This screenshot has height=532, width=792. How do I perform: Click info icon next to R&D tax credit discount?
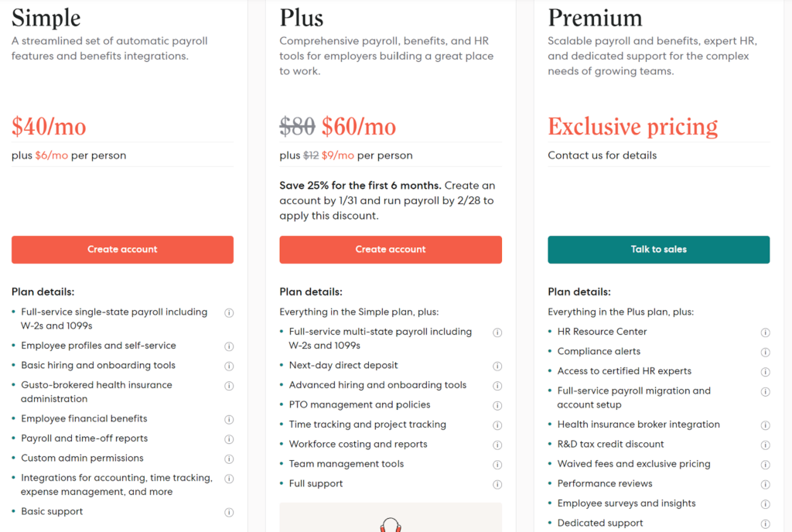point(766,445)
